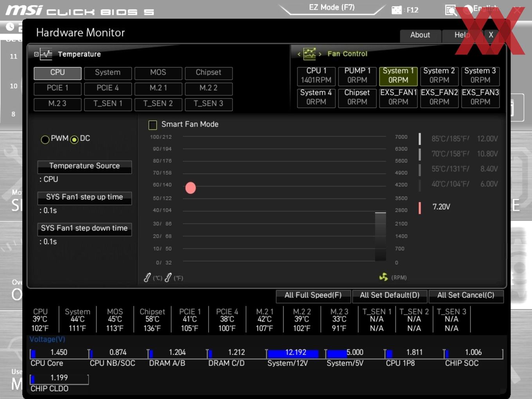
Task: Select MOS temperature tab
Action: tap(158, 73)
